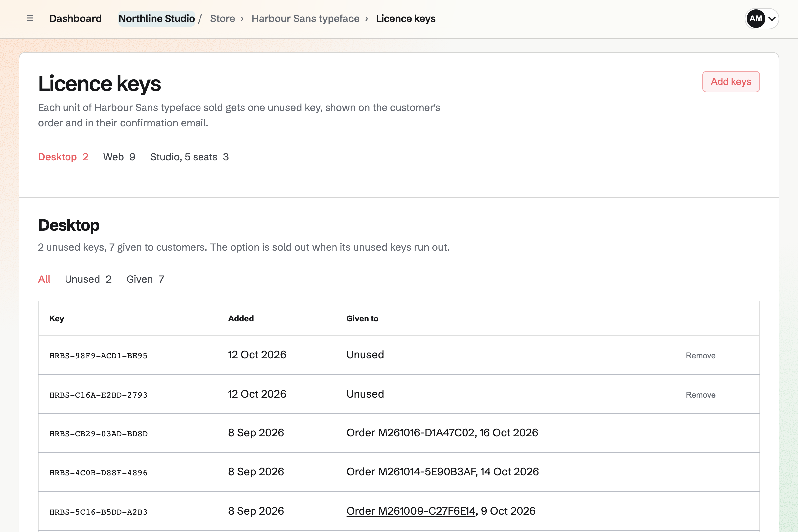
Task: Click the Key column header
Action: 56,318
